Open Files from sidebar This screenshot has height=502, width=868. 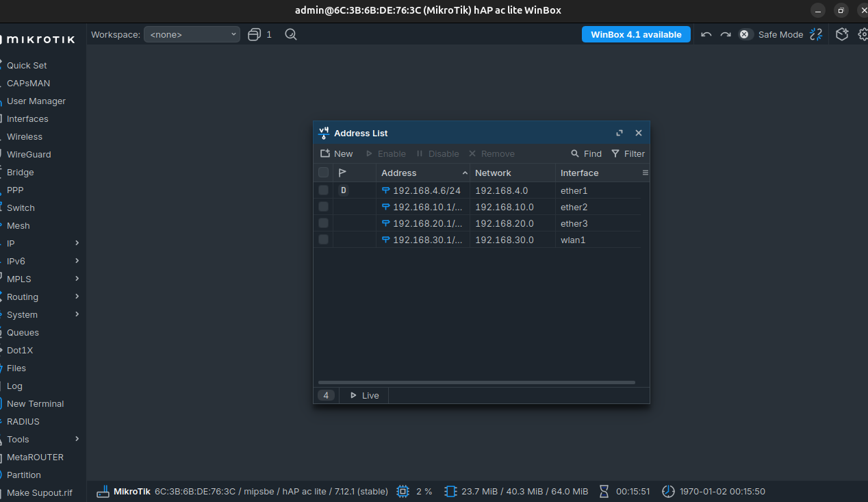click(16, 368)
